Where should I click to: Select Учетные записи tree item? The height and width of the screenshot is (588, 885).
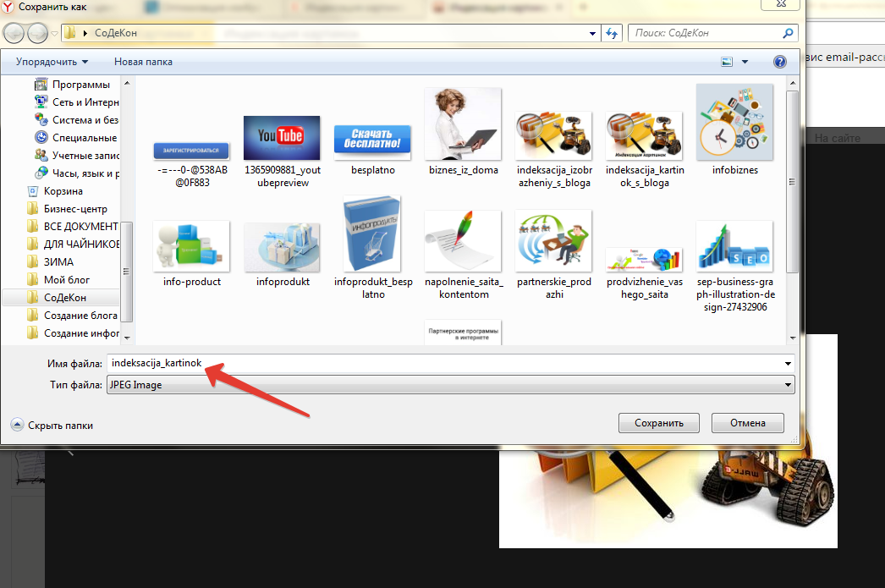click(75, 155)
